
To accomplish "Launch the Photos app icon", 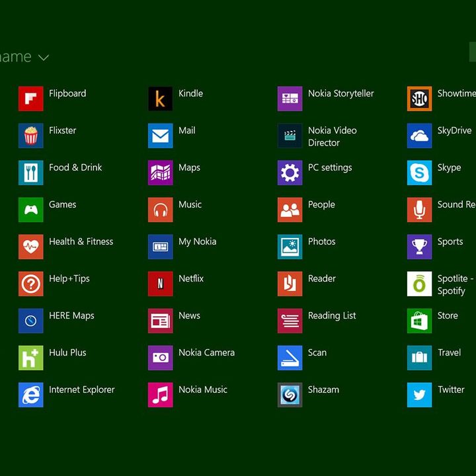I will click(290, 247).
